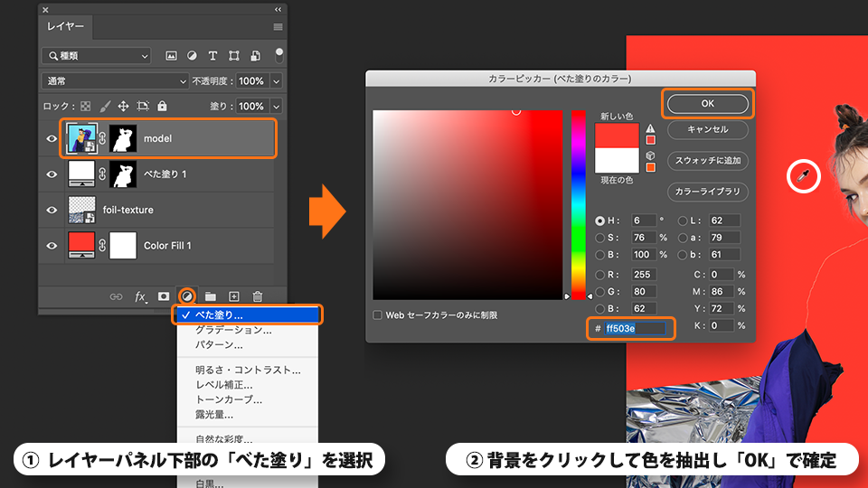This screenshot has height=488, width=868.
Task: Select the foil-texture layer thumbnail
Action: click(81, 210)
